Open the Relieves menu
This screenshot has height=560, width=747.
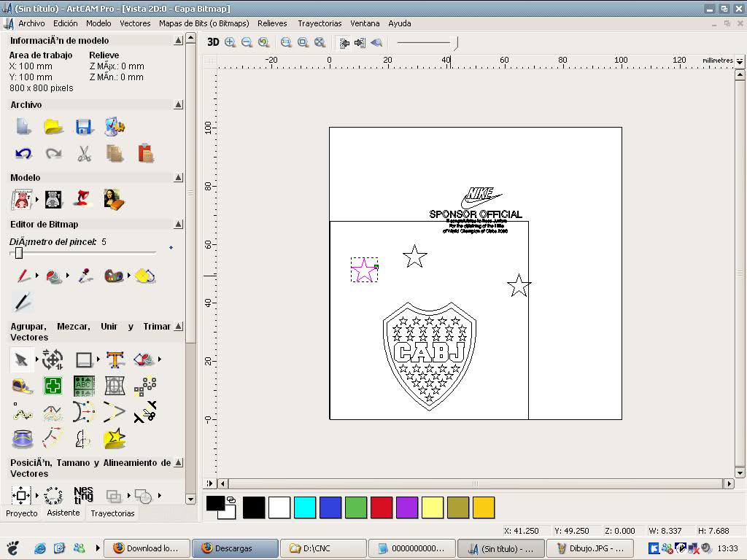(272, 23)
